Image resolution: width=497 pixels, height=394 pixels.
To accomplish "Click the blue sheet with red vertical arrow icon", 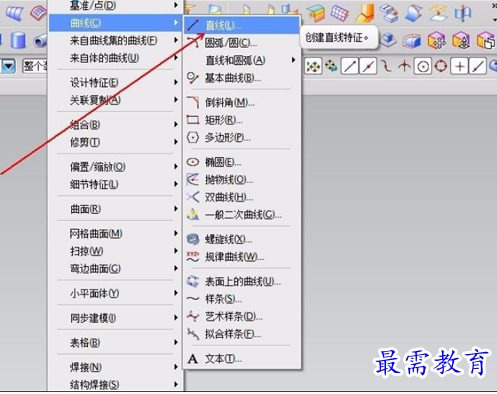I will (x=463, y=13).
